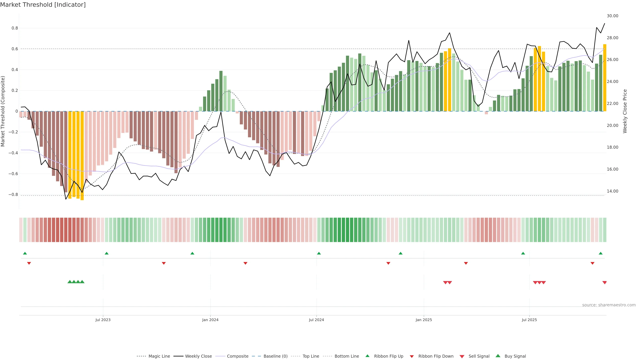
Task: Click the ribbon flip up marker near Jul 2024
Action: [319, 253]
